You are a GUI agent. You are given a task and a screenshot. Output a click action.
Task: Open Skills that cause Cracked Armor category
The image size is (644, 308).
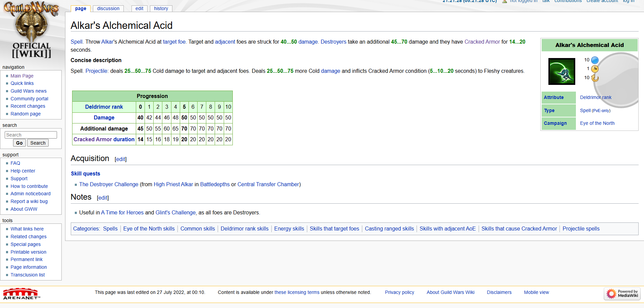pyautogui.click(x=519, y=228)
